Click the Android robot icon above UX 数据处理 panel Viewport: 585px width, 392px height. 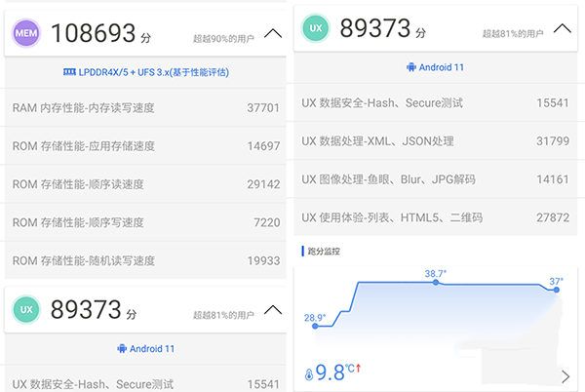click(x=409, y=67)
